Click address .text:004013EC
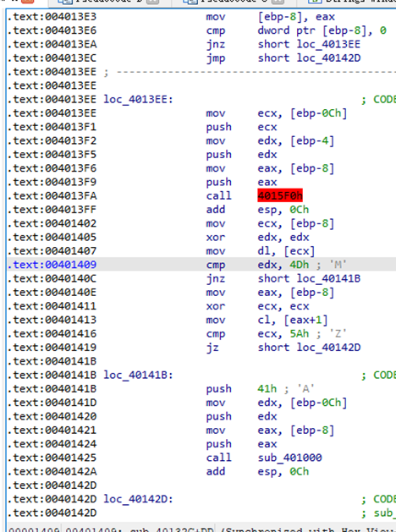The image size is (396, 532). [52, 58]
